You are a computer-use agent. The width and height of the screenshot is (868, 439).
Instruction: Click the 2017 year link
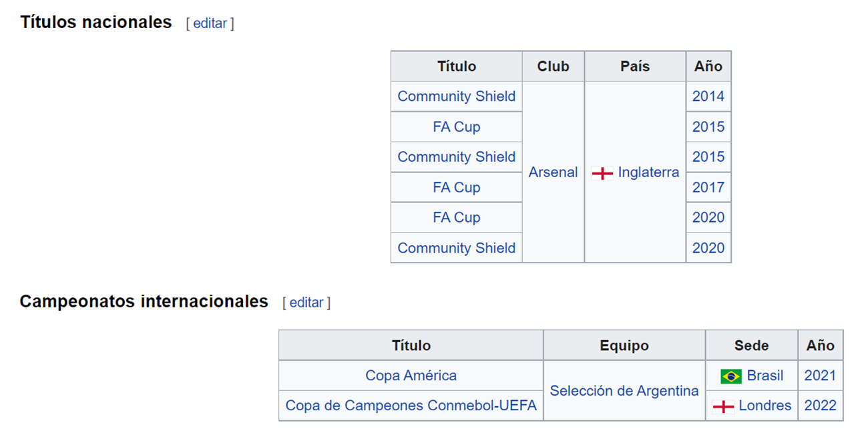click(708, 187)
